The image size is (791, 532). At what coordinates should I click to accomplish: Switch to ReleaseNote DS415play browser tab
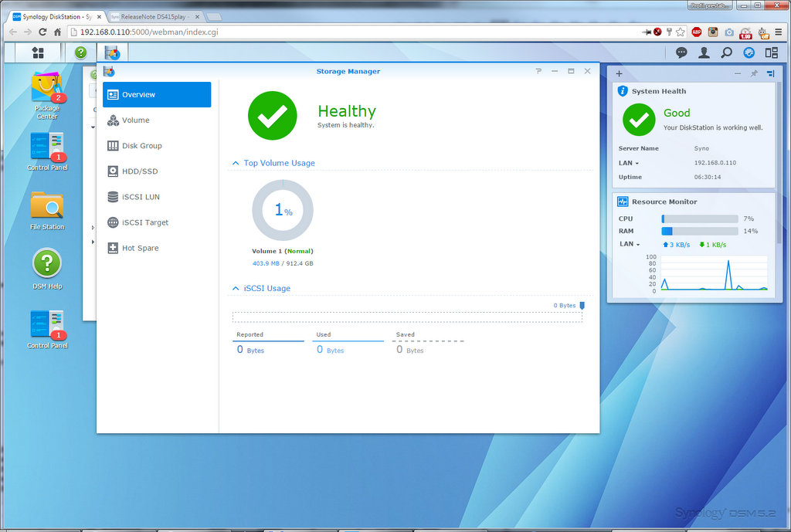tap(154, 17)
